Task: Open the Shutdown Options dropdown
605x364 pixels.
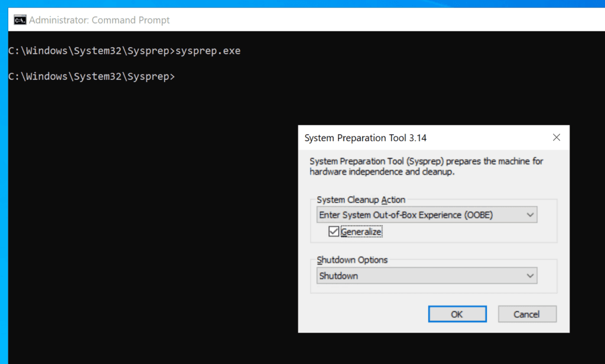Action: (x=426, y=275)
